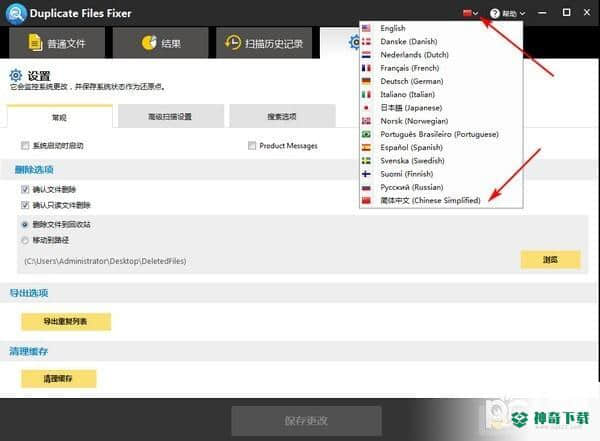Click the Duplicate Files Fixer logo icon
600x441 pixels.
tap(16, 13)
